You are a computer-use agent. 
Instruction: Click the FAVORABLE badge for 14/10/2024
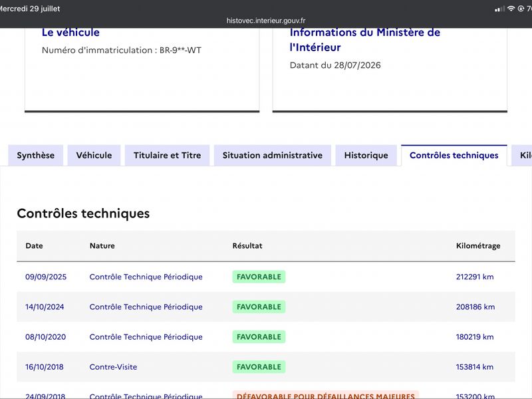(x=259, y=307)
